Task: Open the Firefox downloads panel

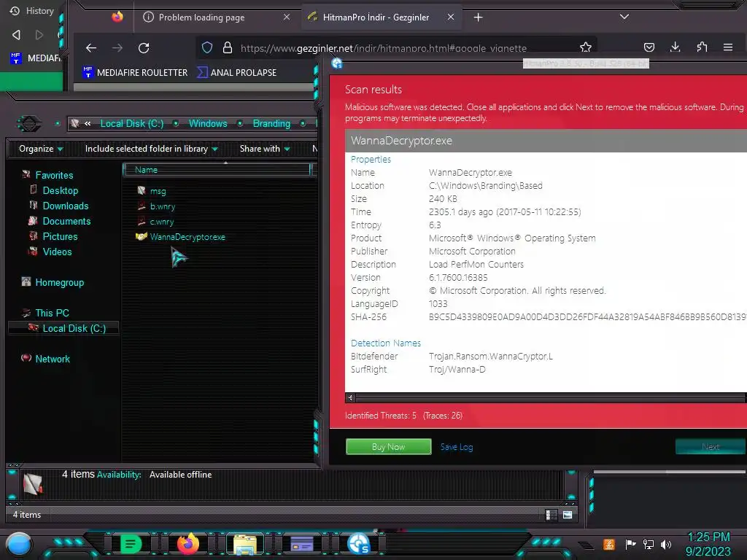Action: tap(675, 47)
